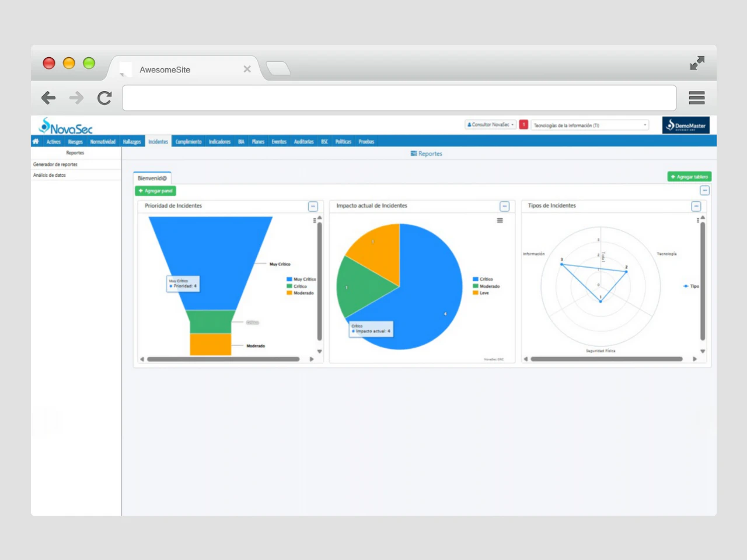Viewport: 747px width, 560px height.
Task: Open the pie chart hamburger menu
Action: coord(500,220)
